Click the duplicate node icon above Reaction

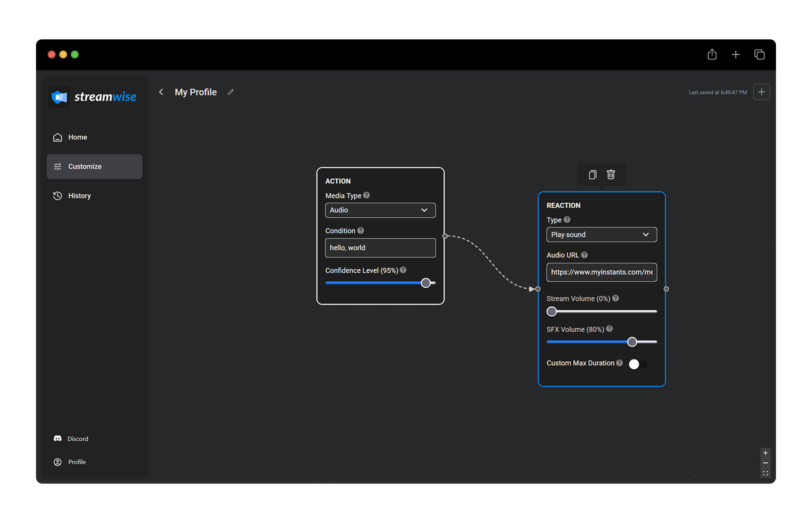(592, 174)
